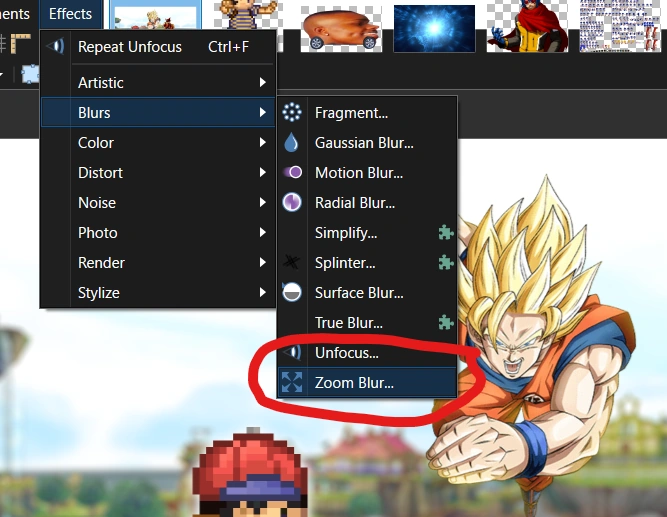This screenshot has width=667, height=517.
Task: Choose Zoom Blur... effect
Action: tap(367, 383)
